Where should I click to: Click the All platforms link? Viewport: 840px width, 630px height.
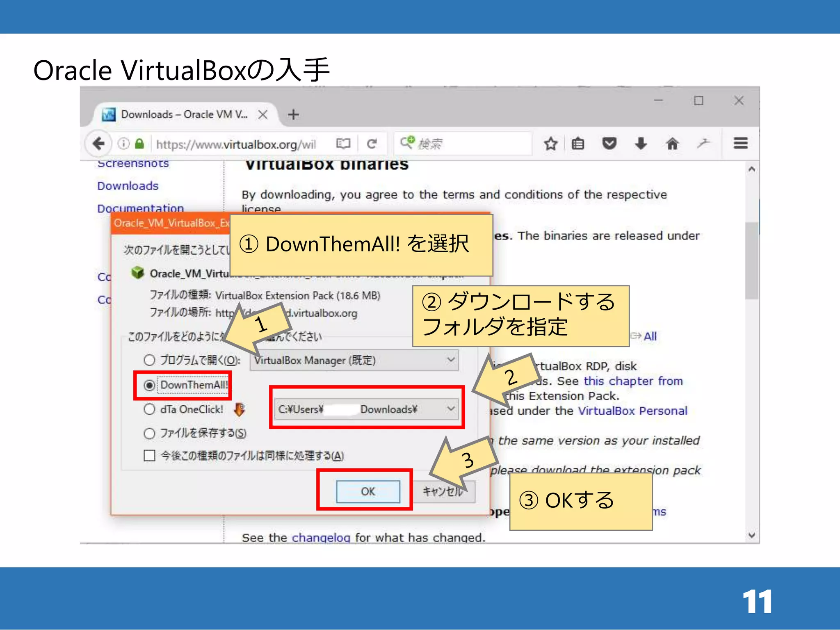point(650,336)
